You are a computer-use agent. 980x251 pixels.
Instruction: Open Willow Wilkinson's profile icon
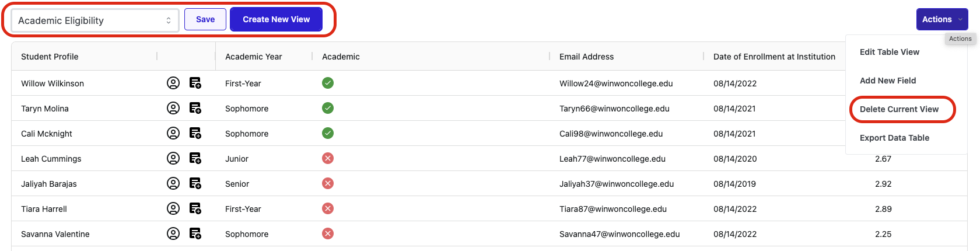[173, 83]
